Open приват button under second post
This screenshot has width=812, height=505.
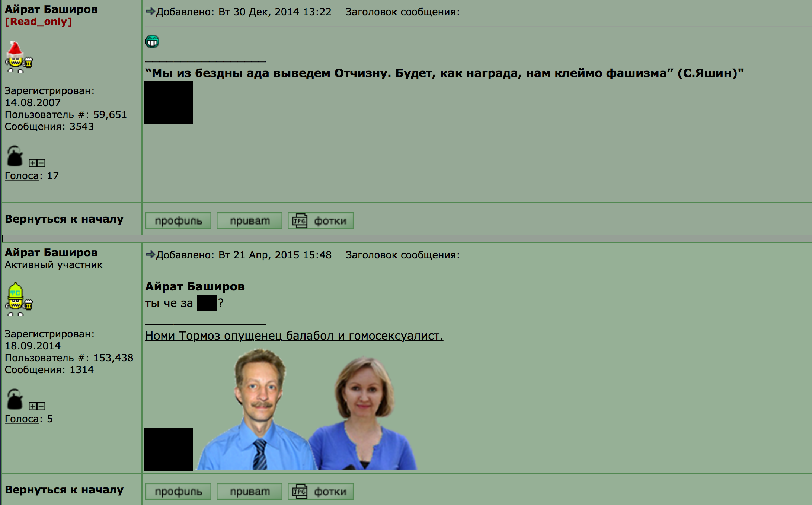pos(249,492)
